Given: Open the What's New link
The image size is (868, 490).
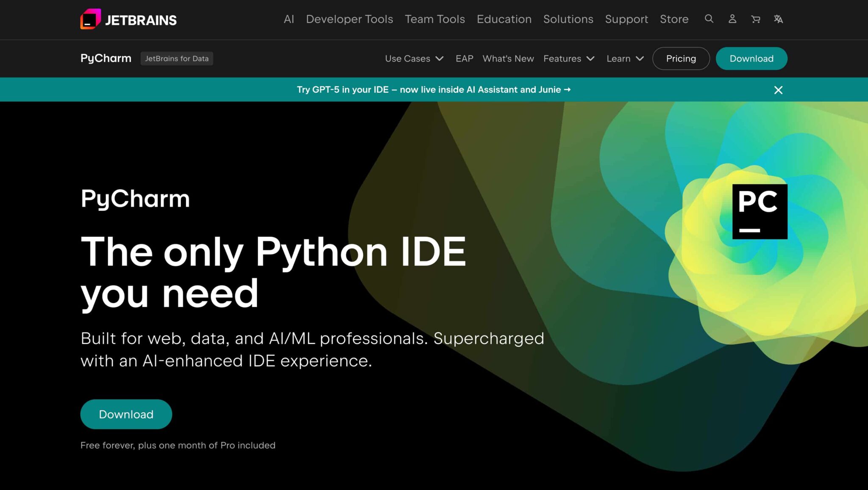Looking at the screenshot, I should point(508,58).
